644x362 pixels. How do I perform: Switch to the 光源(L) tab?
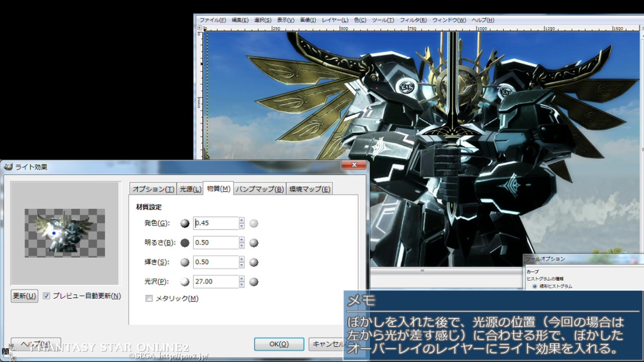pos(190,189)
